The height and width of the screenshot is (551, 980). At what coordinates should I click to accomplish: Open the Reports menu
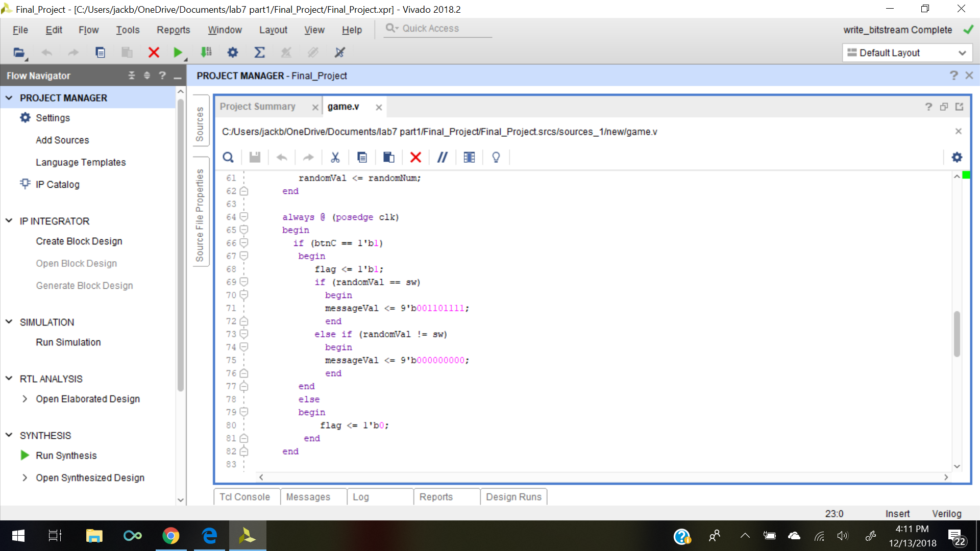click(x=173, y=30)
